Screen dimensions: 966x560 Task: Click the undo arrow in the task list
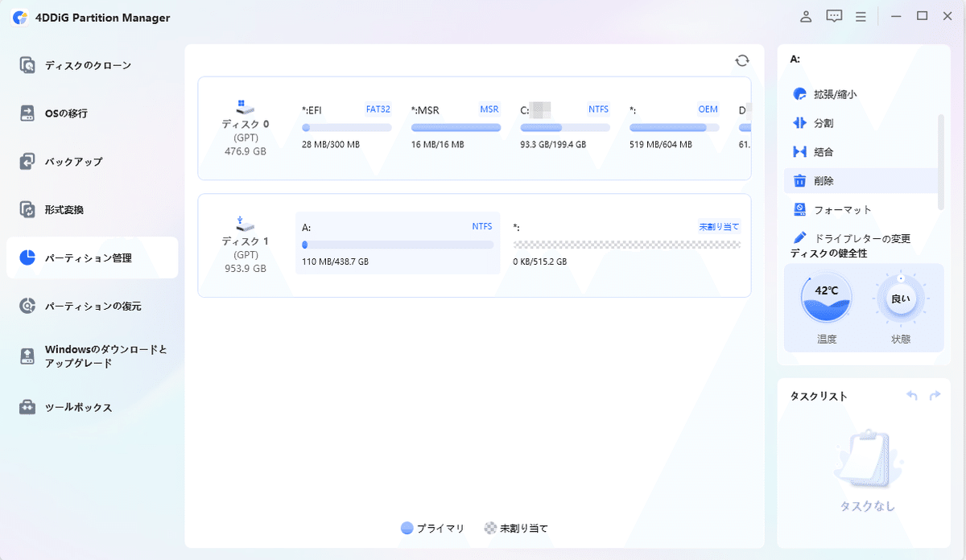(911, 396)
